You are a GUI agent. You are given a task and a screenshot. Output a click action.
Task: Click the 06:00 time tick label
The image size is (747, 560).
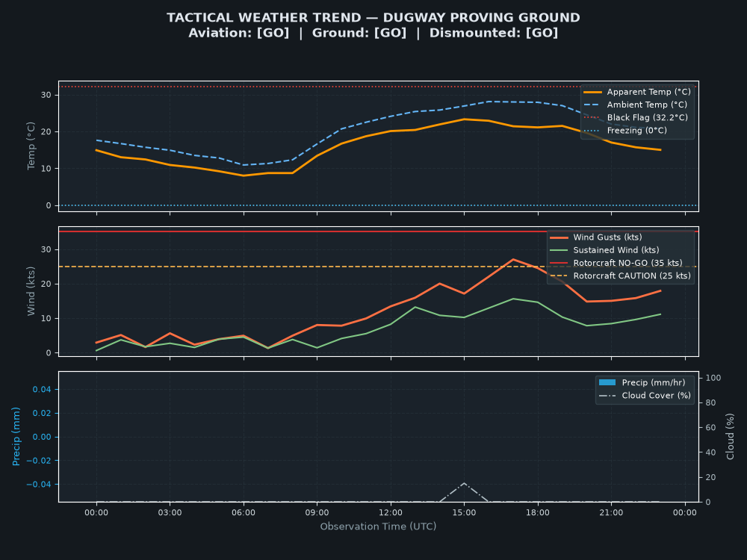pos(244,513)
